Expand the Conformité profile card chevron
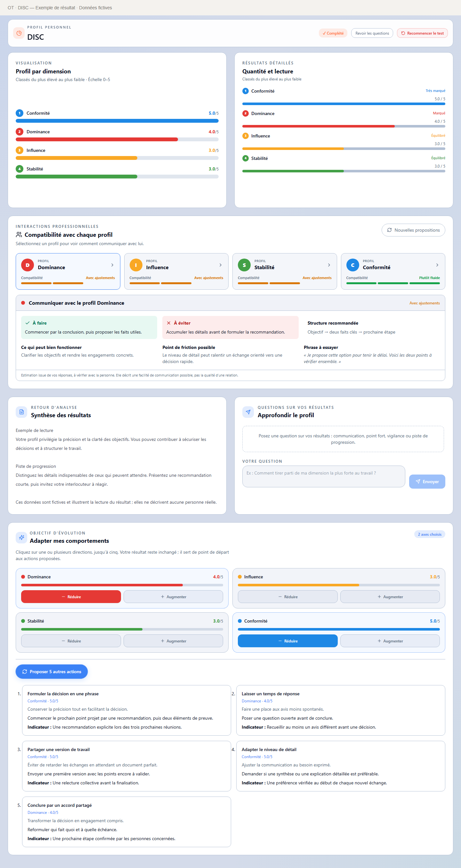 (437, 265)
